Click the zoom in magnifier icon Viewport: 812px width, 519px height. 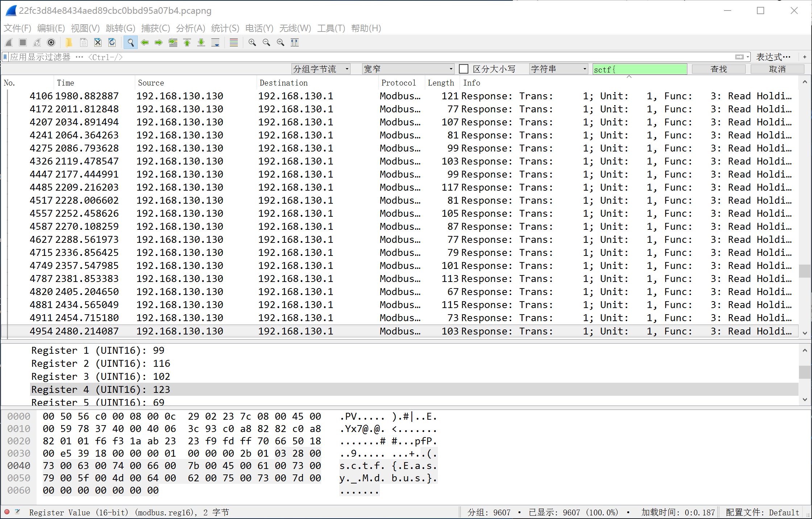pyautogui.click(x=252, y=42)
